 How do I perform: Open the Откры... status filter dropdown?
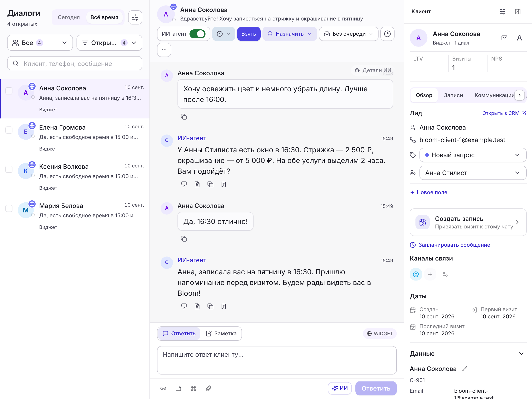pos(109,43)
